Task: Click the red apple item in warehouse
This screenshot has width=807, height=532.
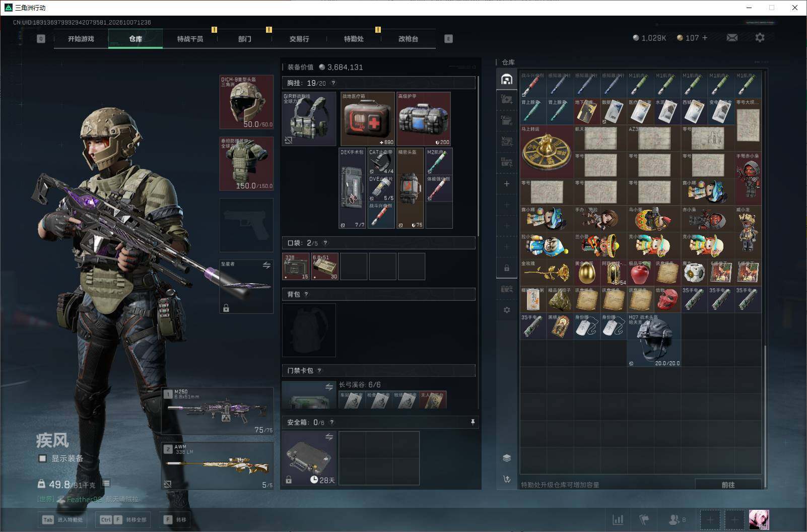Action: click(640, 273)
